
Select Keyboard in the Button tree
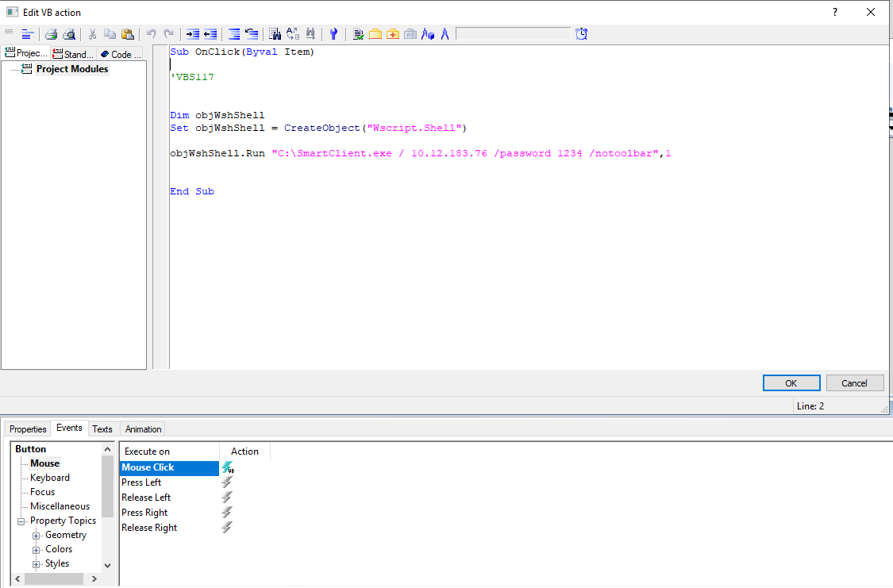tap(50, 478)
